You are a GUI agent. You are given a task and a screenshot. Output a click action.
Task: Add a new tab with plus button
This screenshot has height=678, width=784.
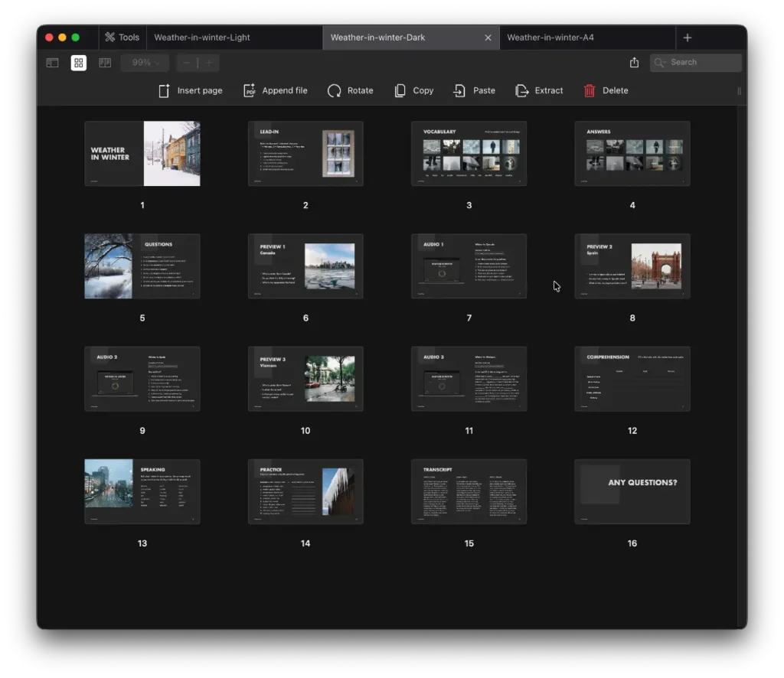pyautogui.click(x=688, y=37)
